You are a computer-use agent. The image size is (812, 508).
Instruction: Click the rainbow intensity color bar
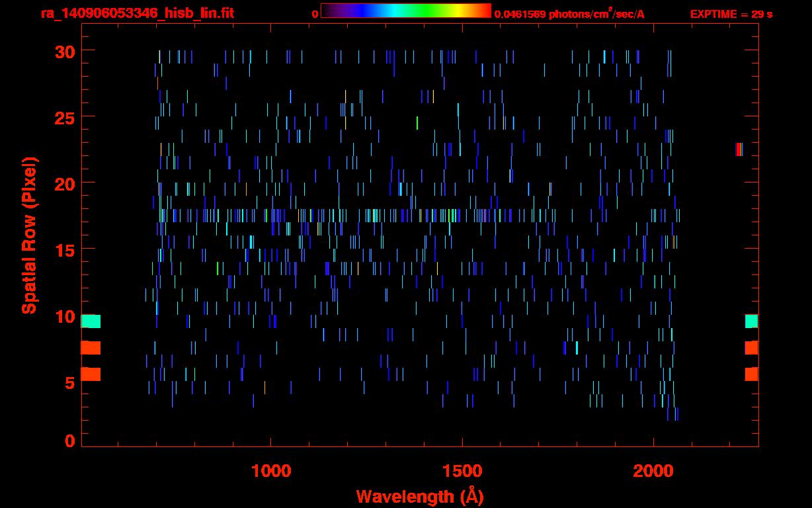(x=406, y=11)
